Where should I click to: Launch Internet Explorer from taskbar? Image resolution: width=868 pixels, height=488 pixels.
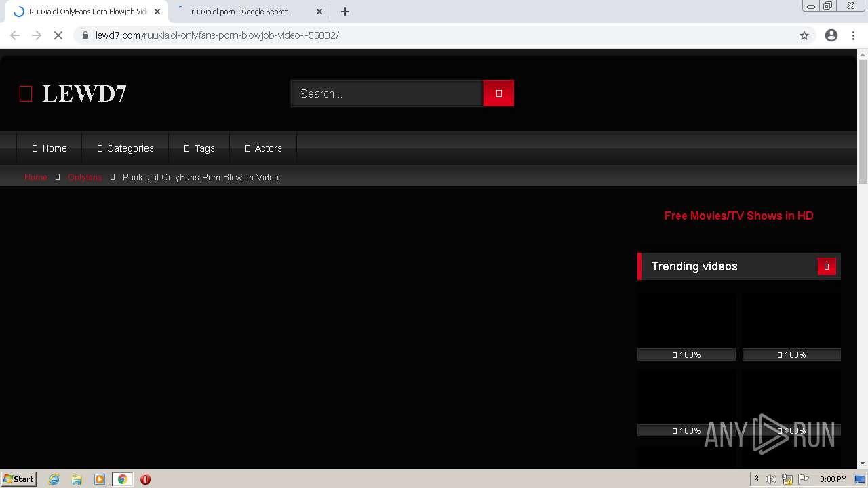pos(54,479)
